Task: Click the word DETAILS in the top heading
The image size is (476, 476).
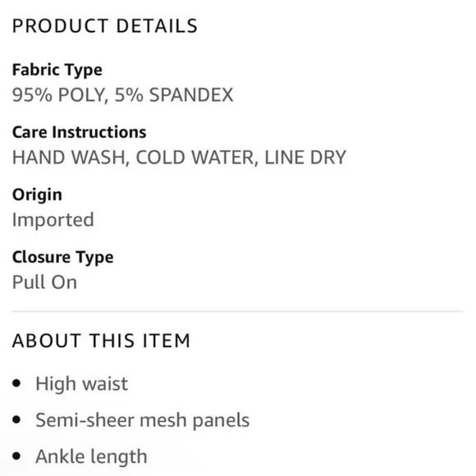Action: click(x=158, y=25)
